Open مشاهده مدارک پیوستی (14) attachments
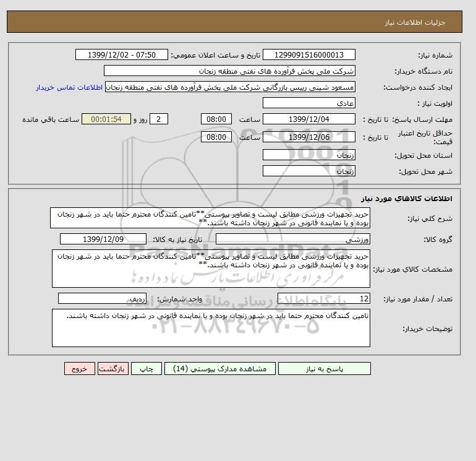 (220, 368)
